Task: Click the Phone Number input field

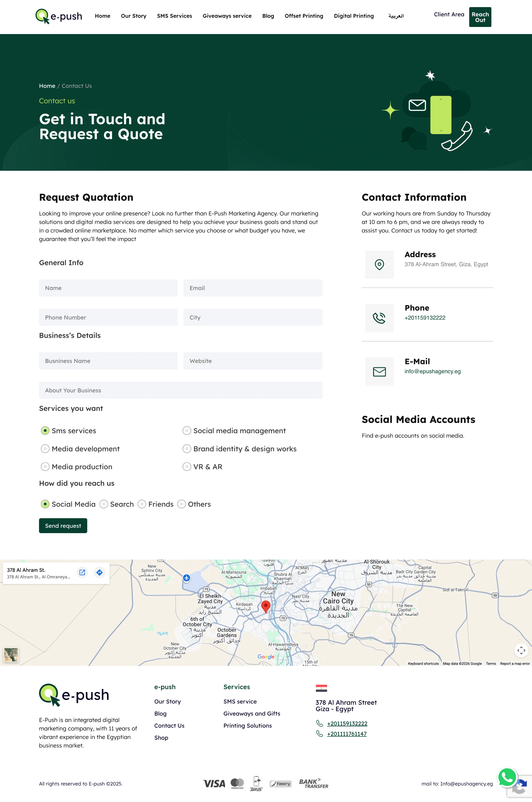Action: click(x=108, y=317)
